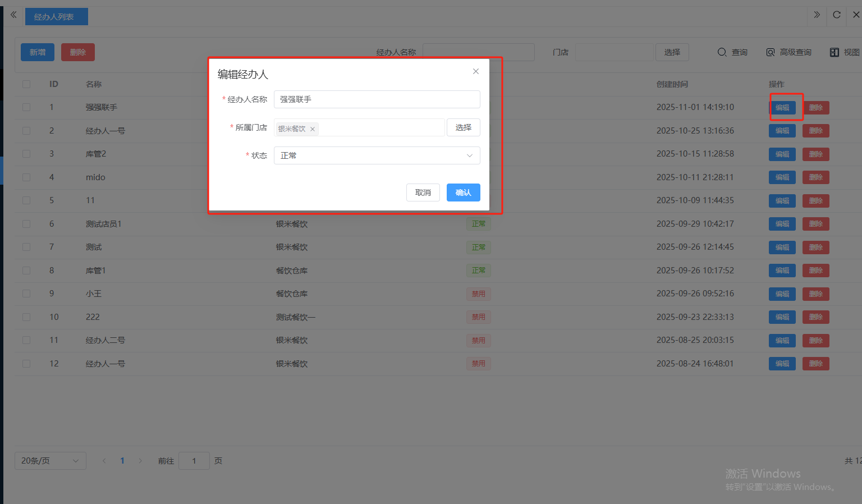Collapse sidebar with double-left arrow icon

point(13,15)
